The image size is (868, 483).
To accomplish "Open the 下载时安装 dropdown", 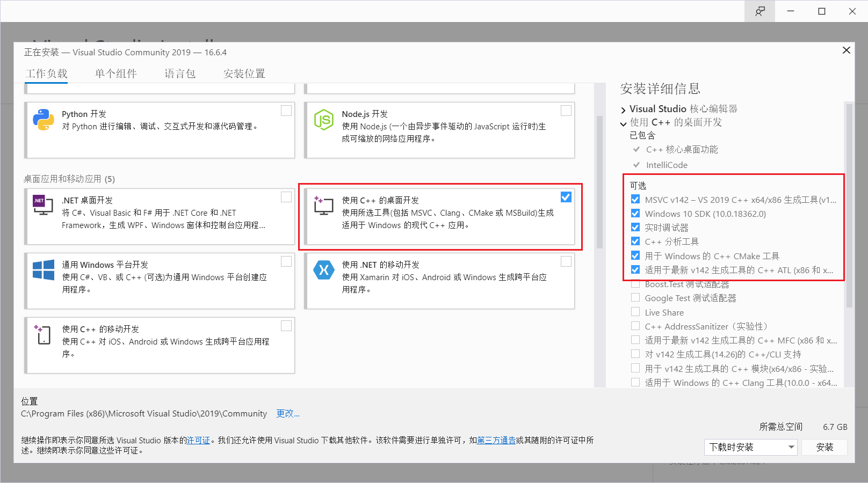I will [x=751, y=447].
